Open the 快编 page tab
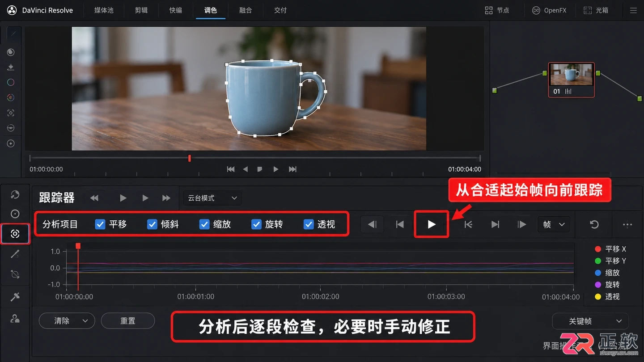This screenshot has height=362, width=644. [x=176, y=10]
